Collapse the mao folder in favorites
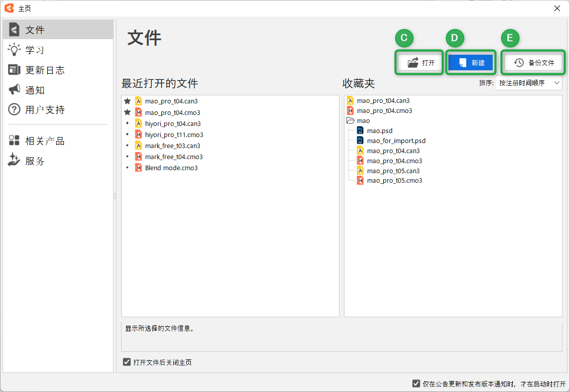570x392 pixels. click(x=351, y=121)
